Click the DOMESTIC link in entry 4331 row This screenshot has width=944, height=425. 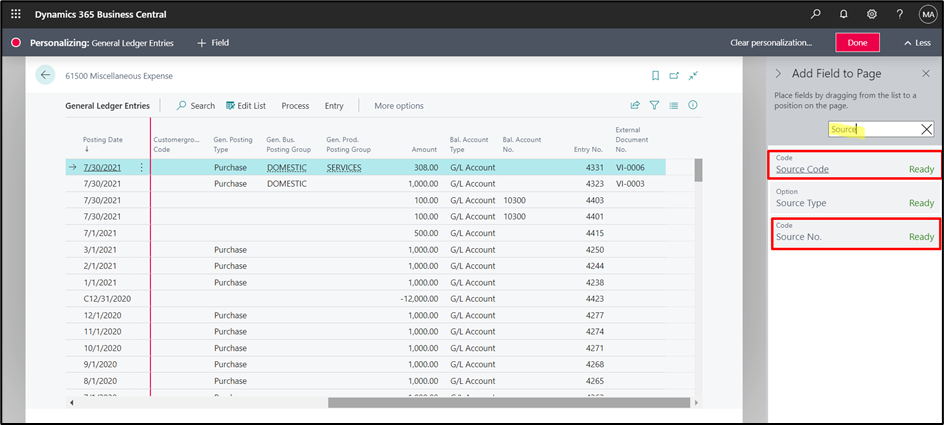pos(287,167)
